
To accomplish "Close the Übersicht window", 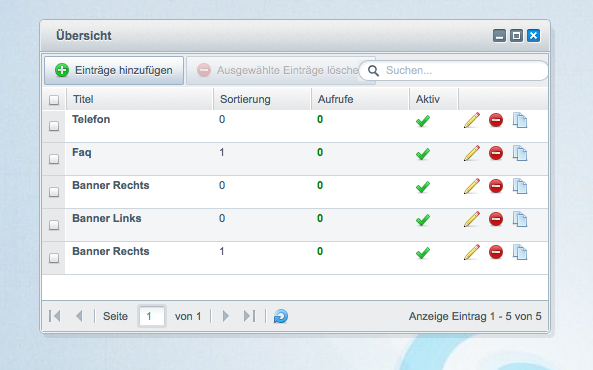I will pos(534,36).
